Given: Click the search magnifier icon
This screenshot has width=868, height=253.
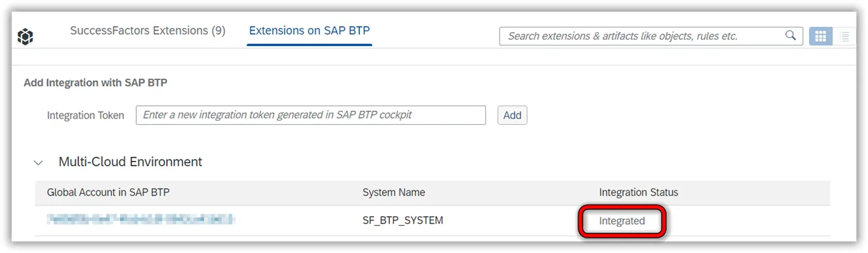Looking at the screenshot, I should click(x=791, y=35).
